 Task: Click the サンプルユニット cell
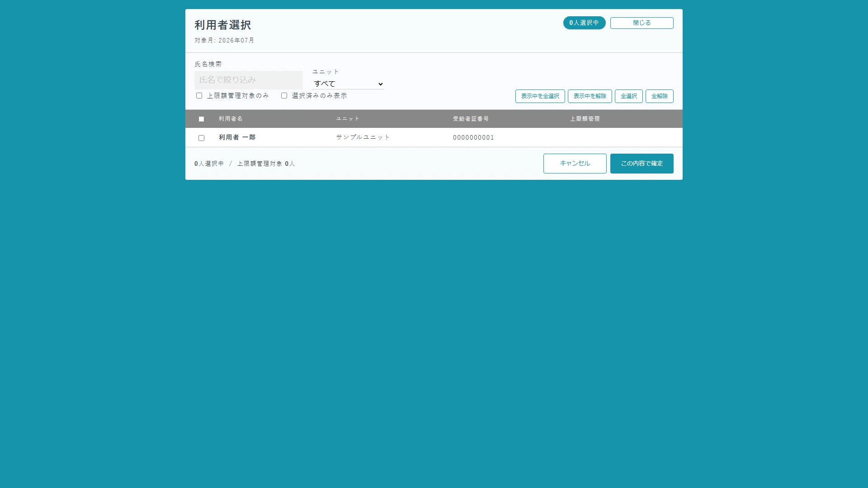click(x=363, y=137)
